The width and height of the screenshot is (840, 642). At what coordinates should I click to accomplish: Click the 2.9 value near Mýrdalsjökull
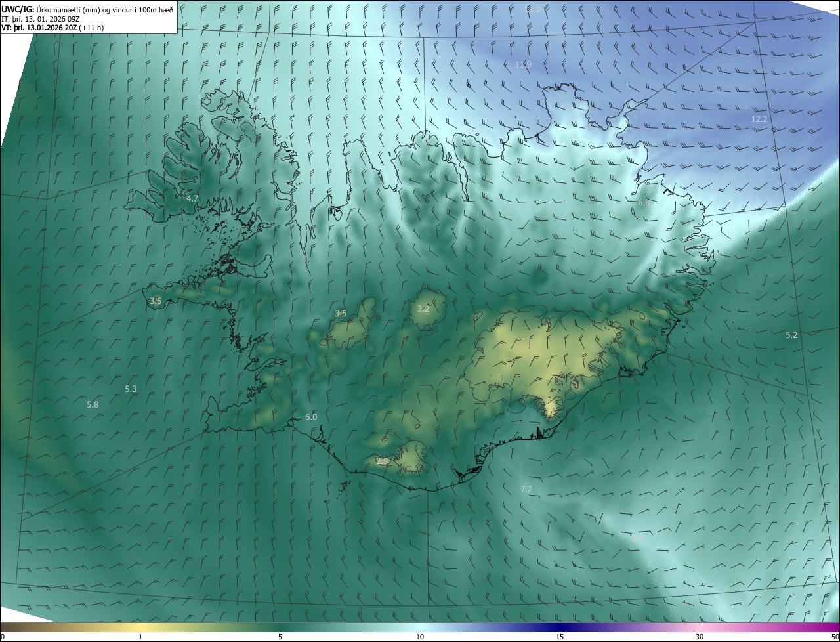click(382, 461)
